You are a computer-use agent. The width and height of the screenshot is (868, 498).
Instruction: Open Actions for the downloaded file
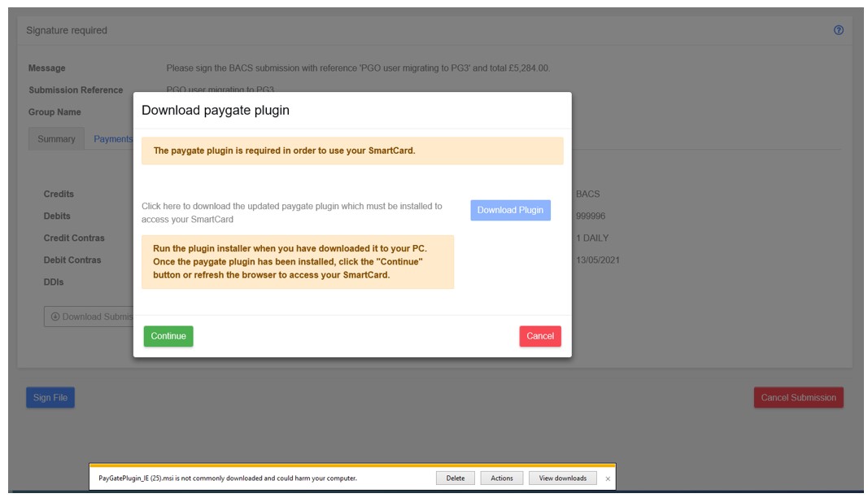(x=502, y=478)
